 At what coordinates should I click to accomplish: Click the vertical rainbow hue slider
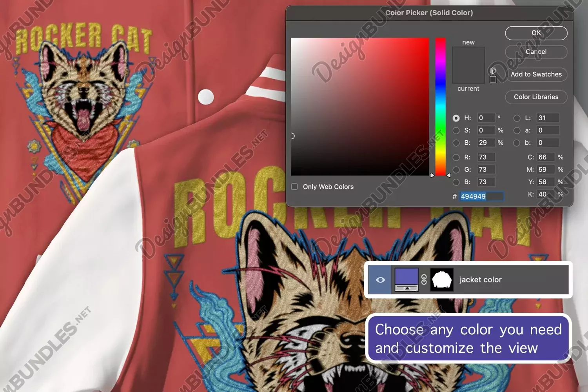[x=440, y=107]
